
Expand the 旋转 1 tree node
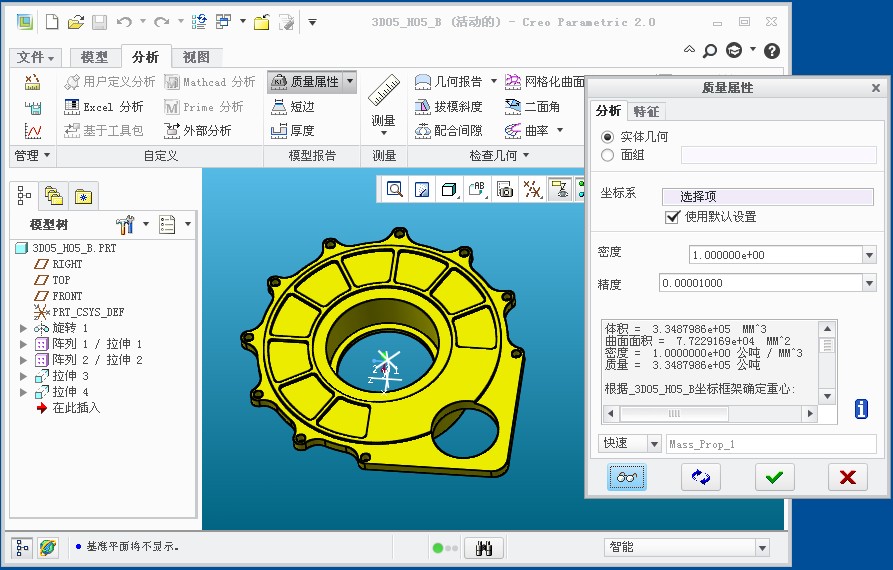click(24, 328)
